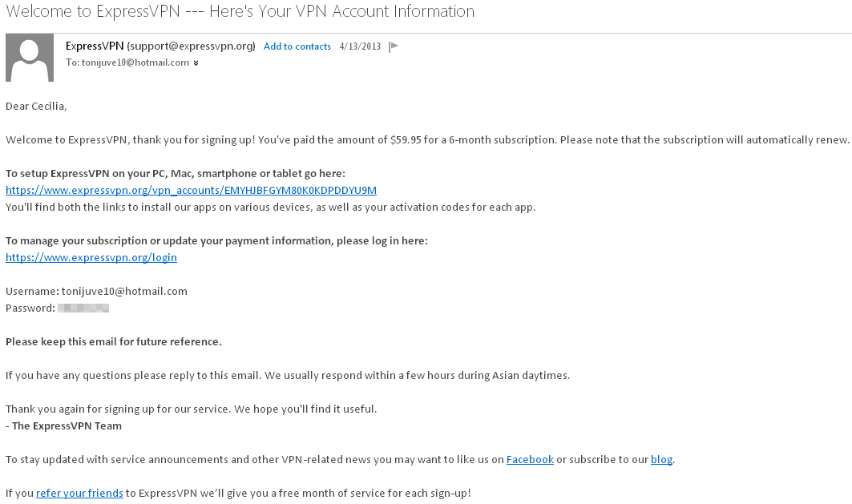The image size is (852, 504).
Task: Open the vpn_accounts setup link
Action: (191, 190)
